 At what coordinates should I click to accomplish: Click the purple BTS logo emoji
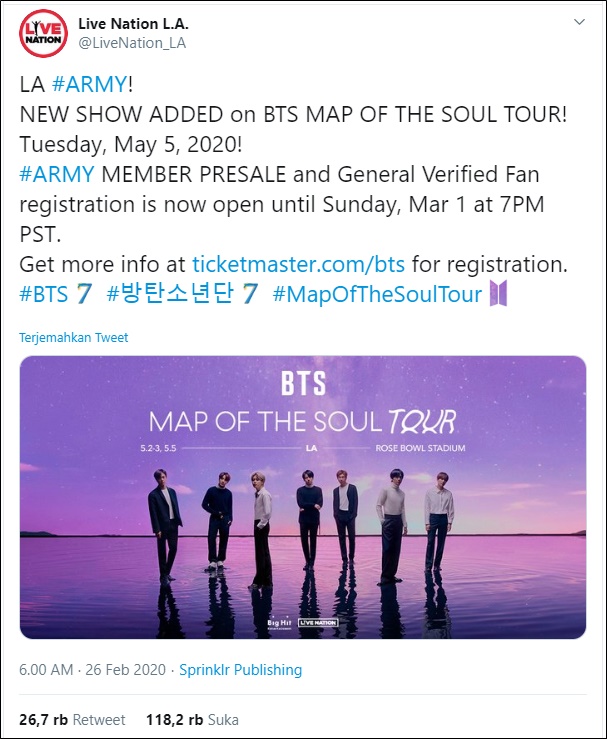[x=499, y=293]
